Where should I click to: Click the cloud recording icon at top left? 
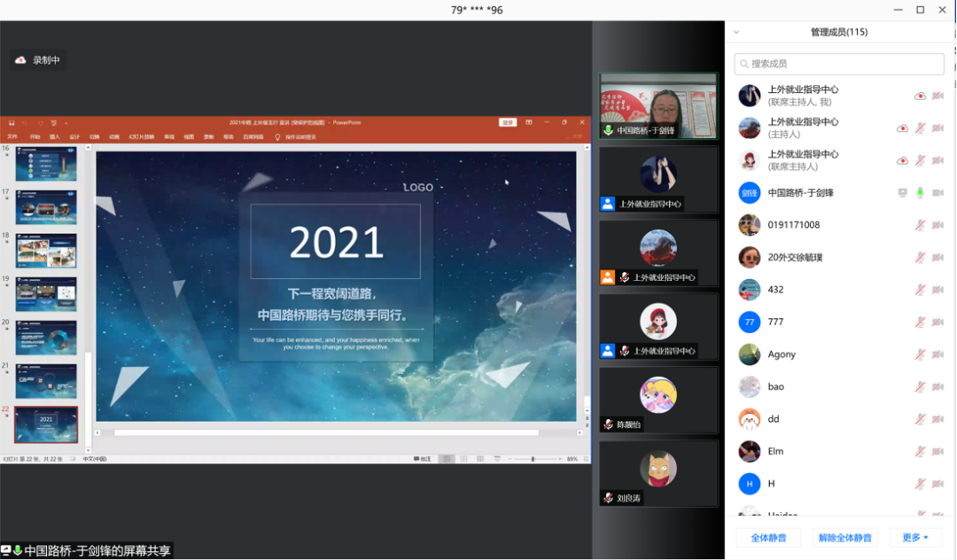[x=20, y=59]
